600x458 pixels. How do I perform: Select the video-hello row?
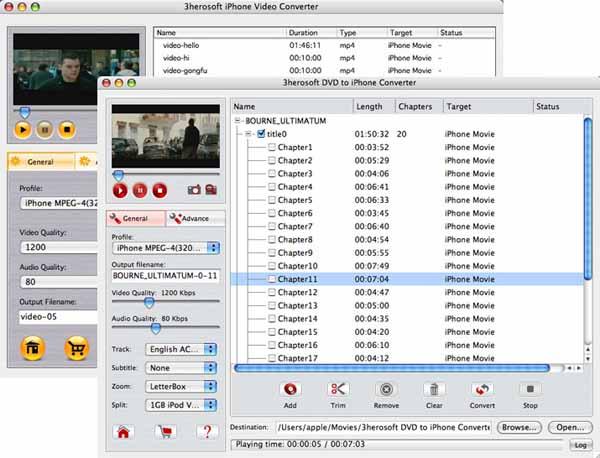[324, 45]
